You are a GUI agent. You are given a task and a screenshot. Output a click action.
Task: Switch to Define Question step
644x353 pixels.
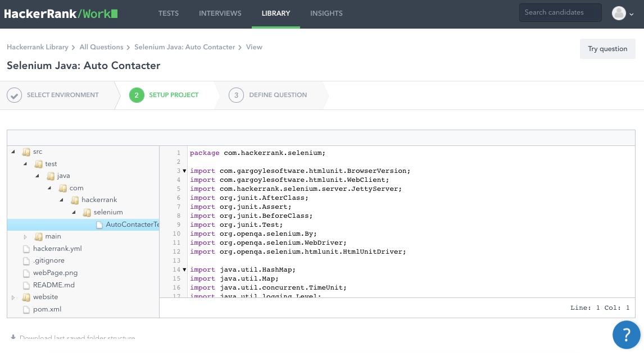pyautogui.click(x=278, y=95)
